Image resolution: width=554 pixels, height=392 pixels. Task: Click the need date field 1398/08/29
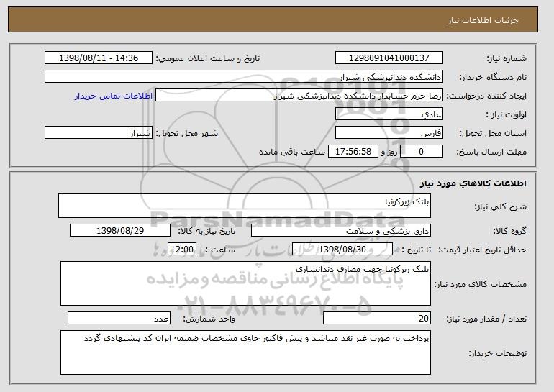120,231
